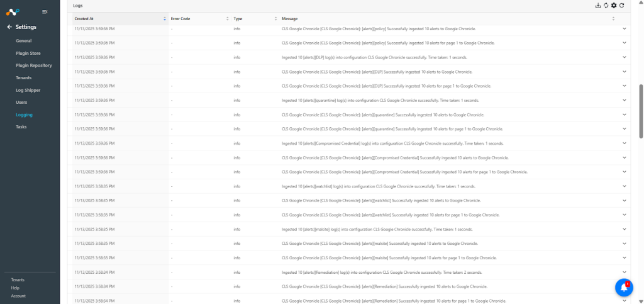Expand the DLP 'alerts to Google Chronicle' row
Image resolution: width=644 pixels, height=304 pixels.
coord(625,72)
